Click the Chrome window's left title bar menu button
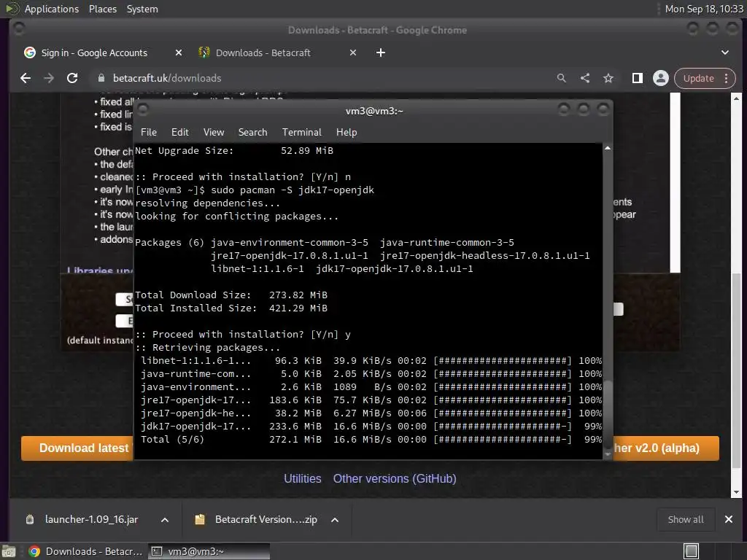The image size is (747, 560). pos(19,29)
